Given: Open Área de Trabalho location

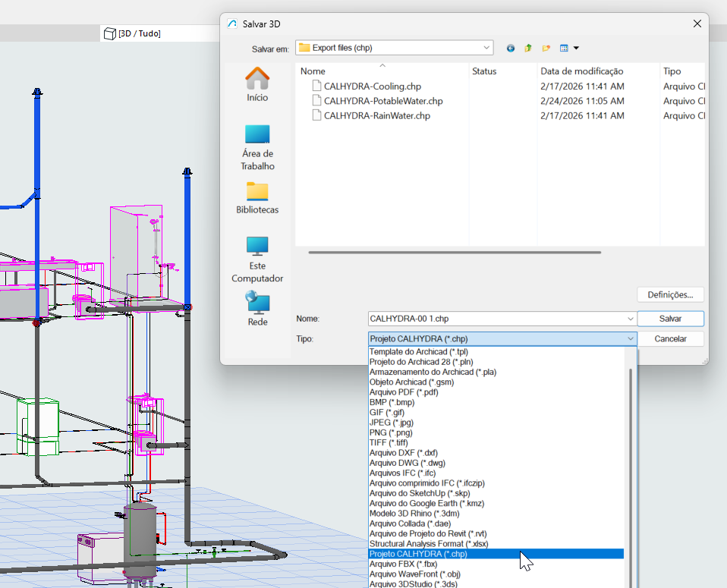Looking at the screenshot, I should [257, 147].
